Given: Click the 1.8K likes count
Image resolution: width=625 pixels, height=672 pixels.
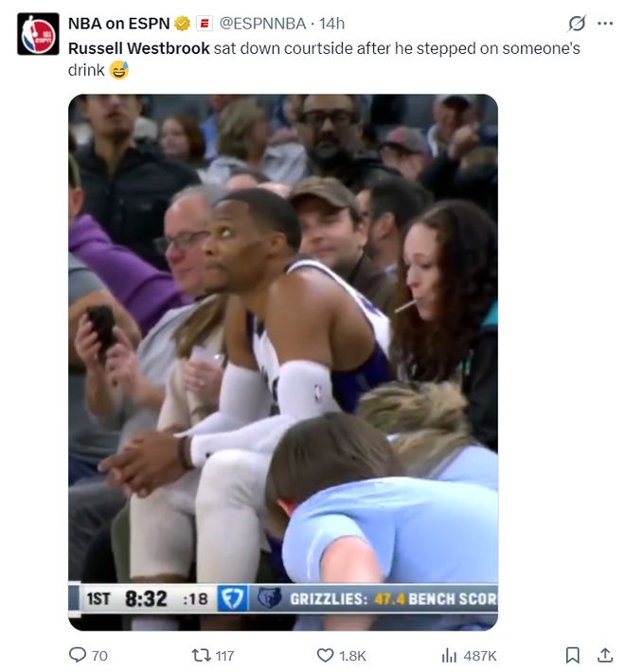Looking at the screenshot, I should [x=352, y=656].
